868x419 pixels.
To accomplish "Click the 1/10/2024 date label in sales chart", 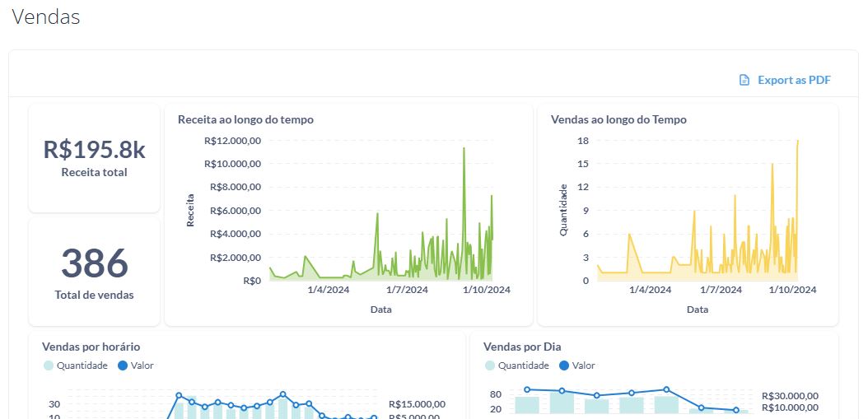I will tap(792, 290).
